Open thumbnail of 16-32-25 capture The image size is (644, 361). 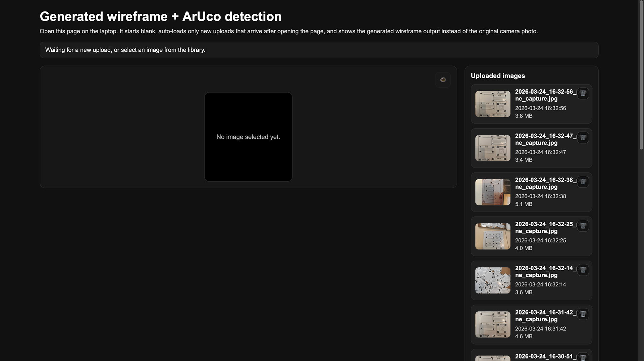pos(493,236)
